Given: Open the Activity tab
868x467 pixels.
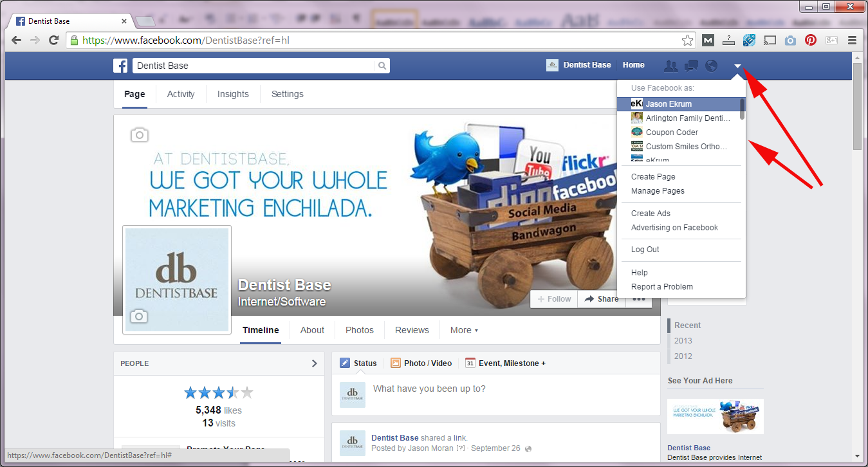Looking at the screenshot, I should tap(181, 94).
